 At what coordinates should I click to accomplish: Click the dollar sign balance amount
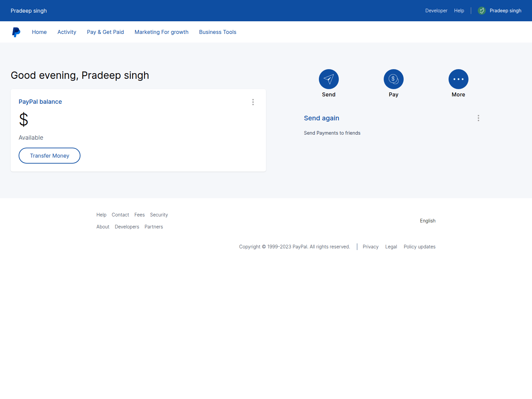click(x=24, y=119)
